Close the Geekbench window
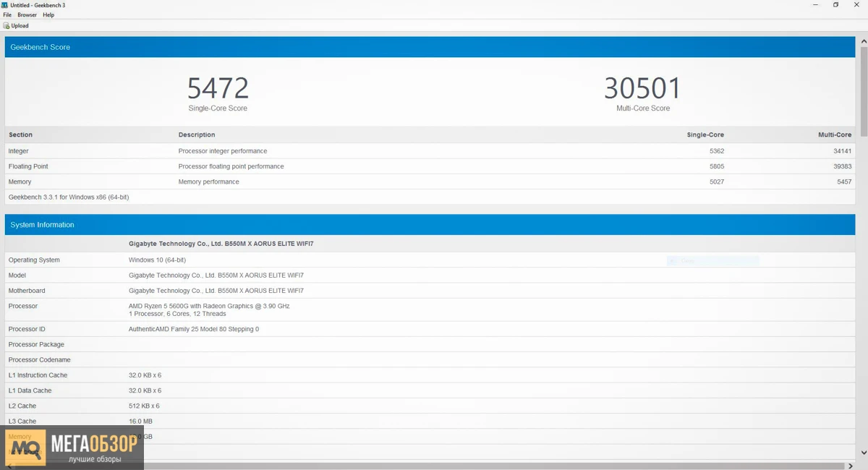Screen dimensions: 868x470 (x=857, y=5)
